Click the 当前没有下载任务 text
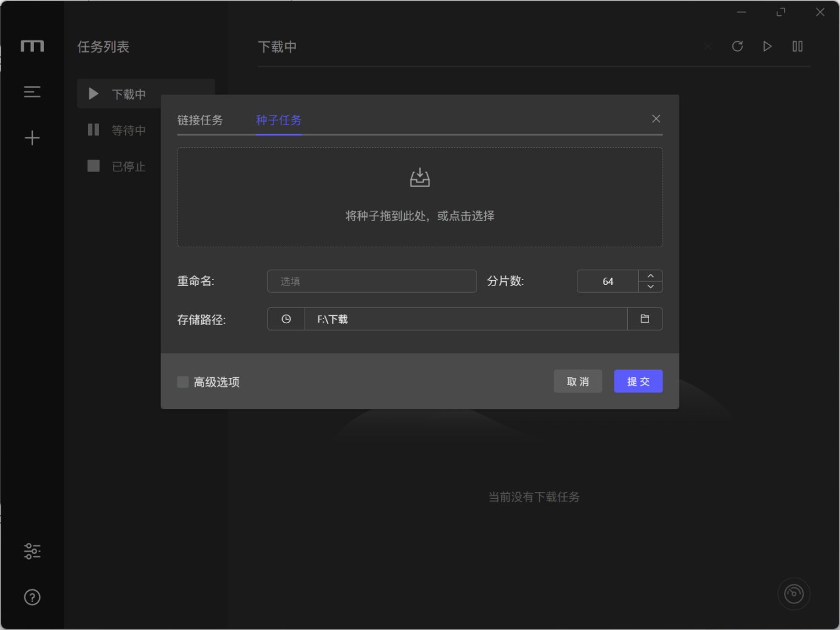 click(534, 497)
